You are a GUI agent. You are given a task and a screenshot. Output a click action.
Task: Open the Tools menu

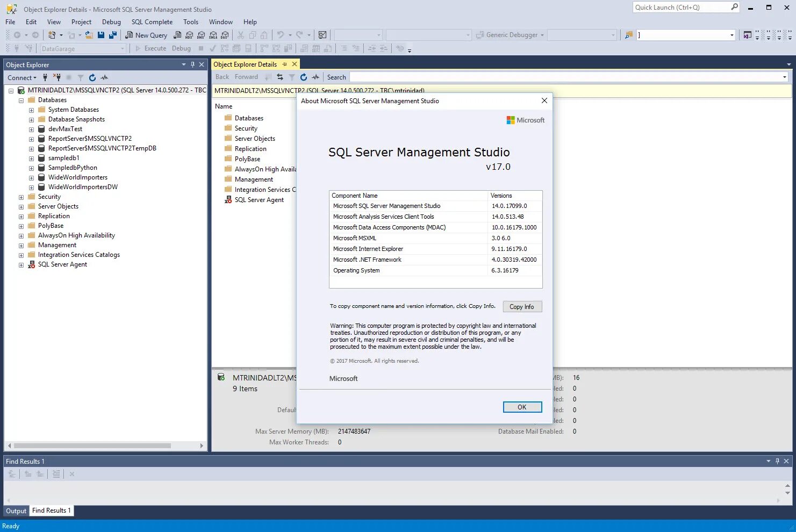pos(191,22)
